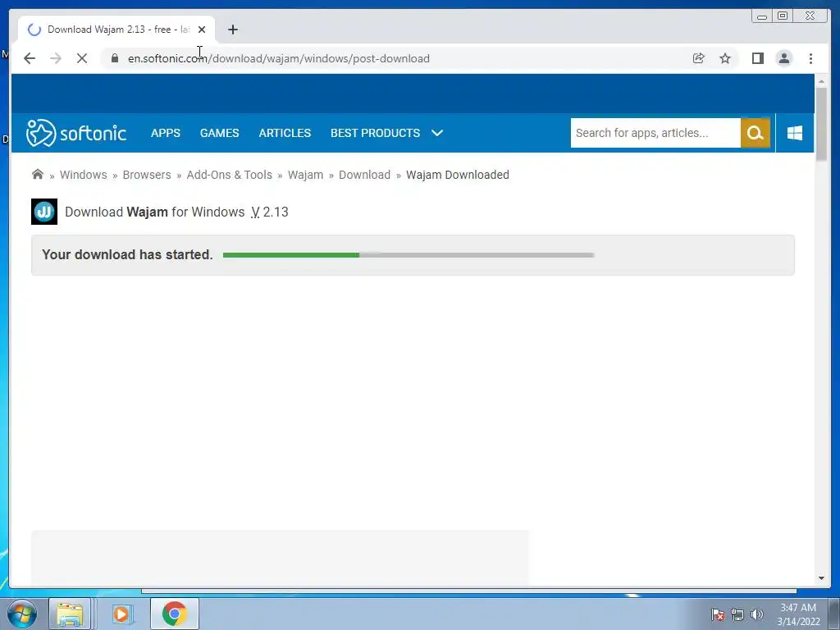The height and width of the screenshot is (630, 840).
Task: Open the GAMES menu
Action: (220, 133)
